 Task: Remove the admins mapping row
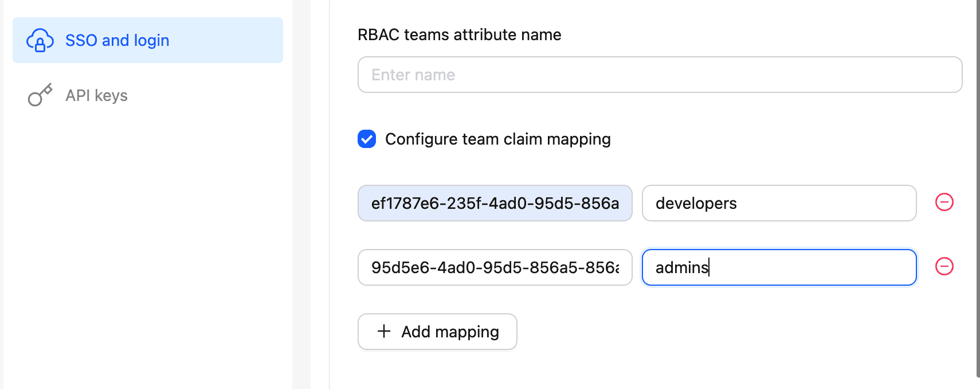[944, 266]
